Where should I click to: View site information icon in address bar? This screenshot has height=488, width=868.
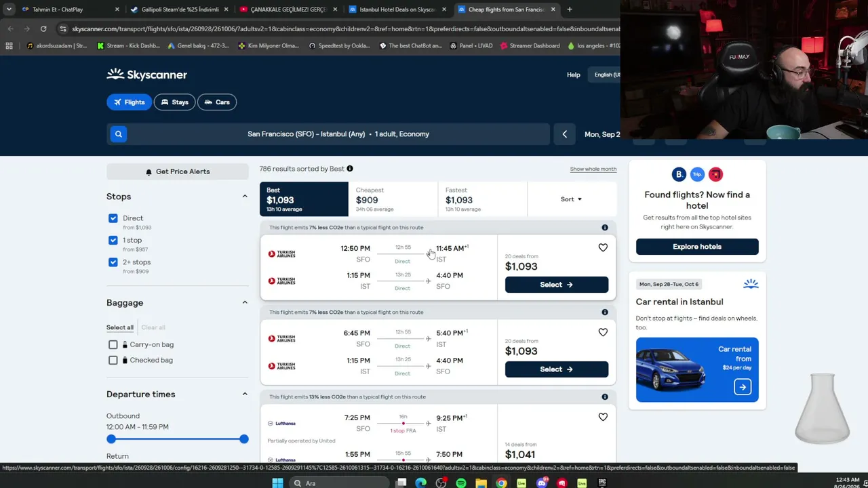coord(63,28)
